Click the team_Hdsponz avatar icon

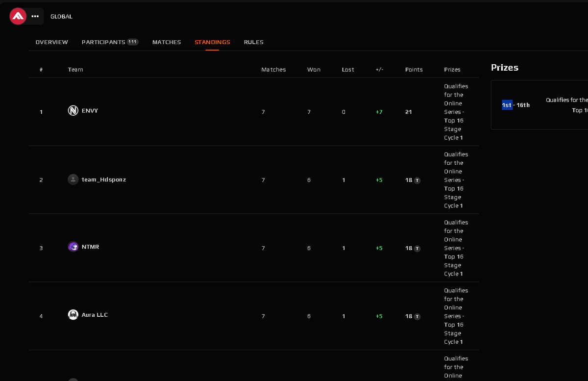tap(73, 179)
